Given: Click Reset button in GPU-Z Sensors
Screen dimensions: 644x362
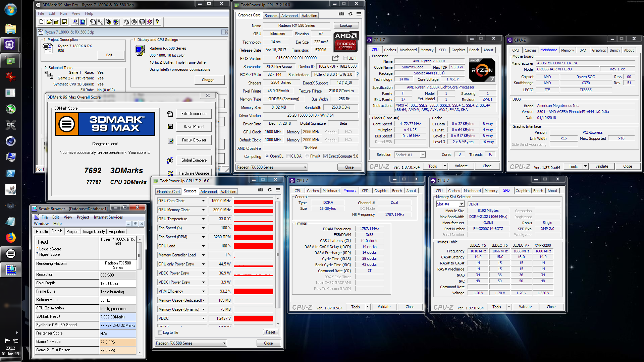Looking at the screenshot, I should (x=270, y=332).
